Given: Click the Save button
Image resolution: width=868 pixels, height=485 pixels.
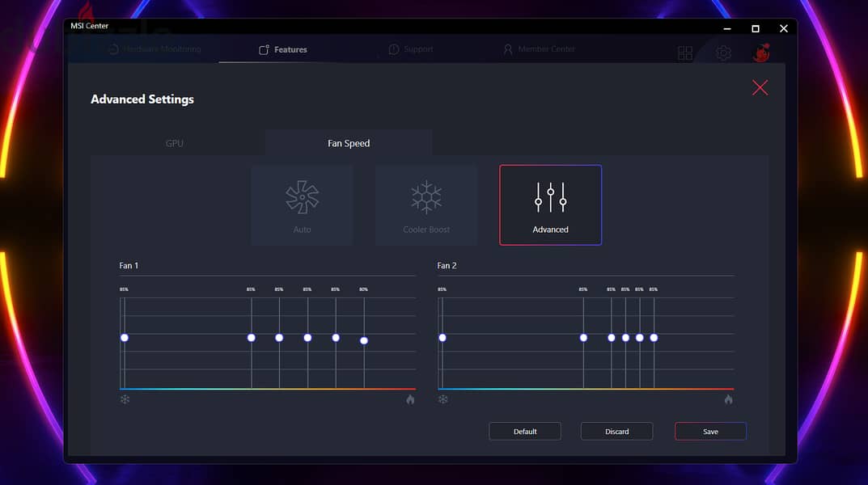Looking at the screenshot, I should [710, 432].
